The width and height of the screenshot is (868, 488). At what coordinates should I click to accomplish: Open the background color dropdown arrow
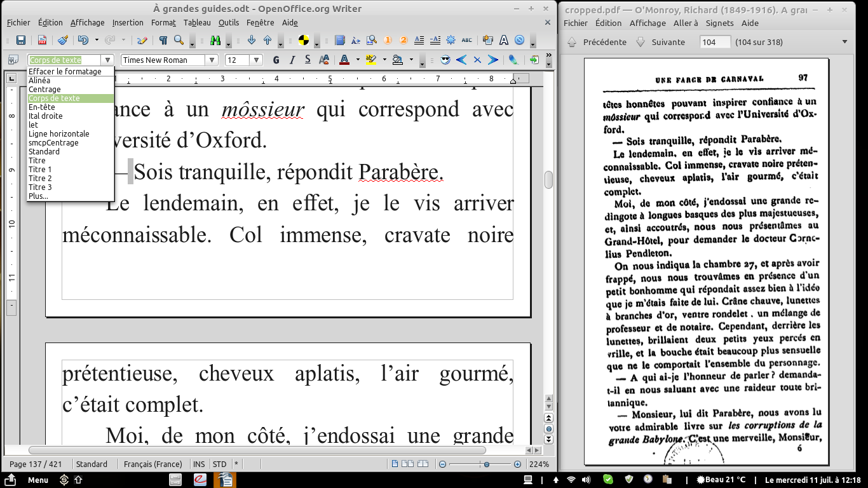(411, 60)
